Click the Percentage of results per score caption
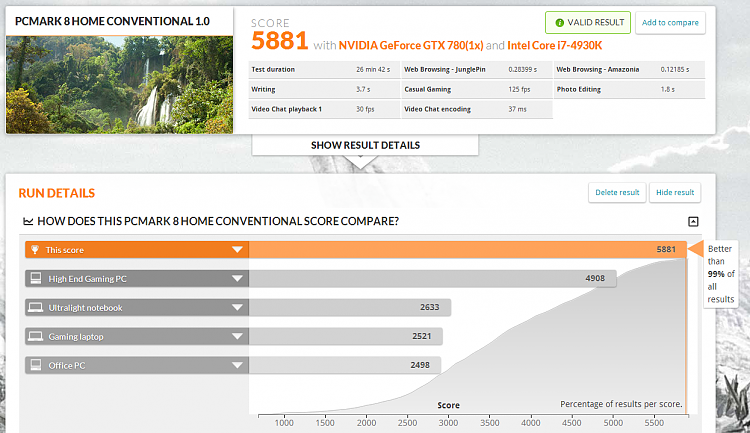 point(621,404)
